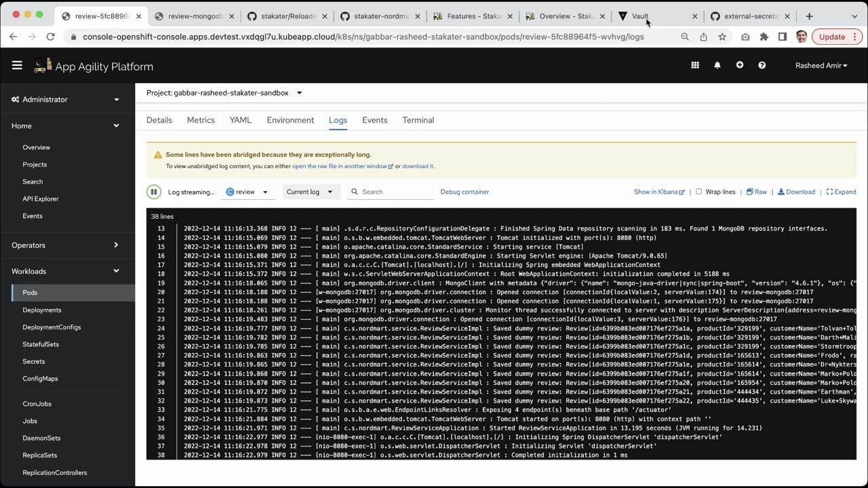Click the browser share icon

click(x=703, y=37)
